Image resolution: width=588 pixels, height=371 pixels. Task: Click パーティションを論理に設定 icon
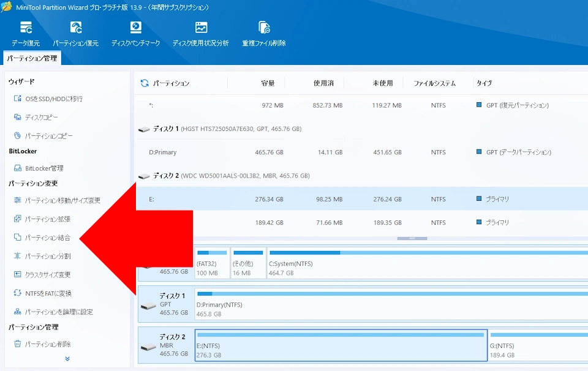[17, 312]
